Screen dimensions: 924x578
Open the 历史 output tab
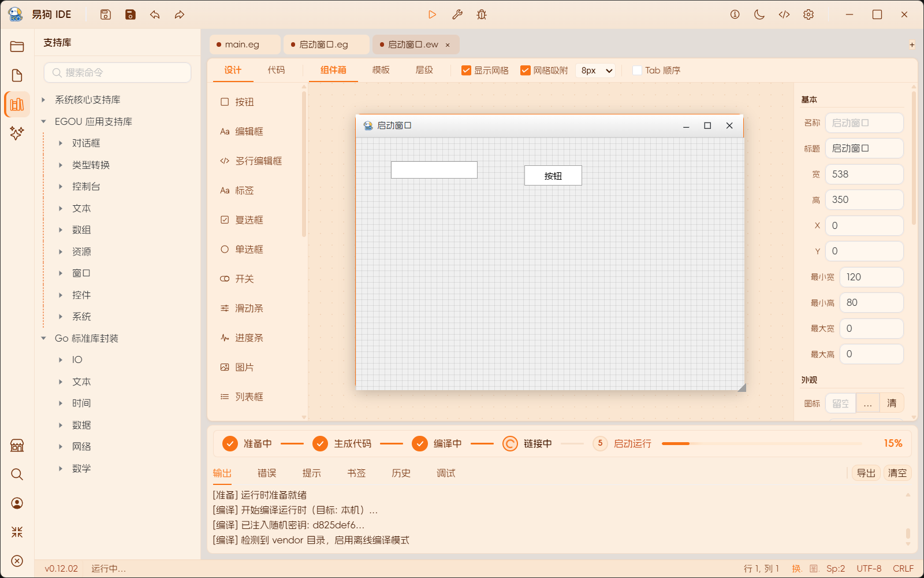coord(401,473)
